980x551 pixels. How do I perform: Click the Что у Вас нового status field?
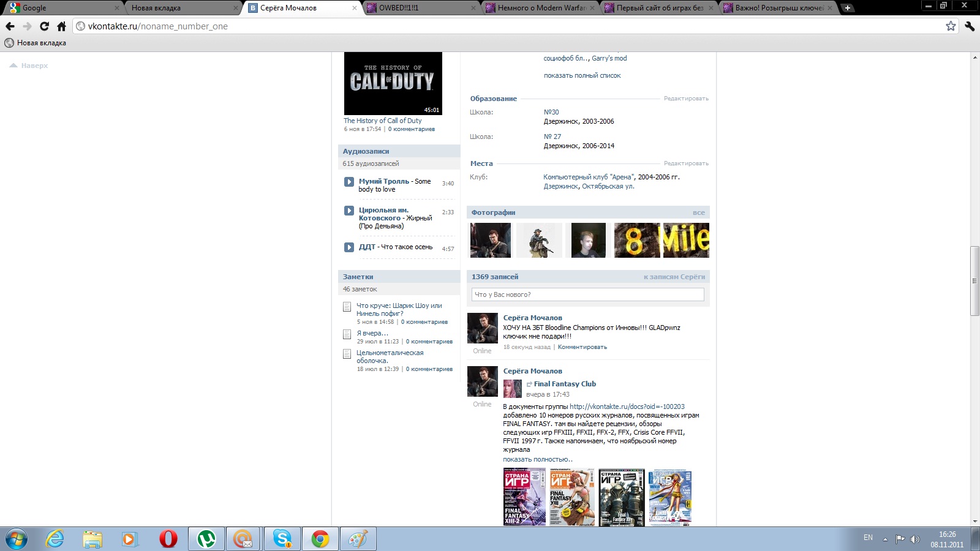pos(587,294)
